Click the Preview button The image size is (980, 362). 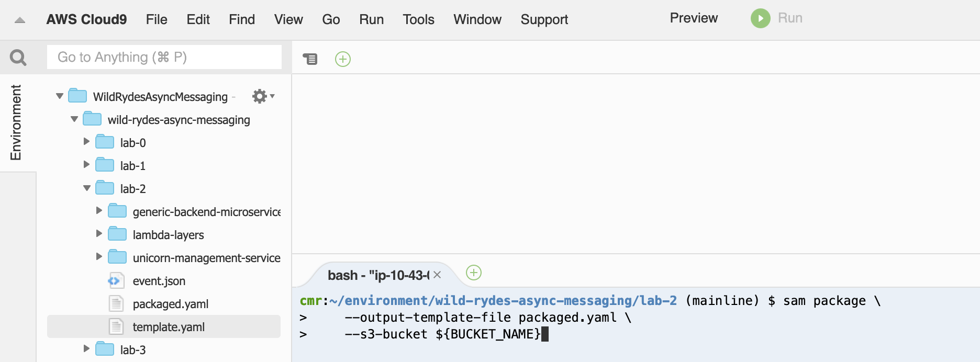[694, 18]
